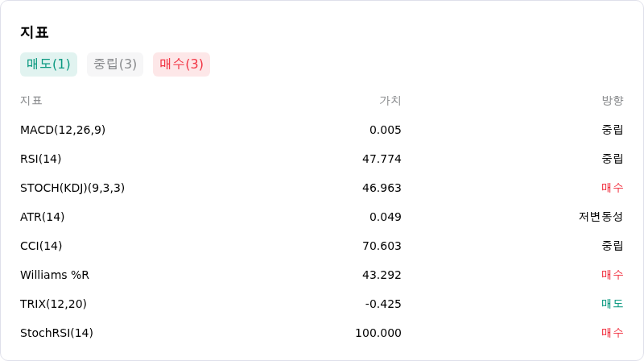This screenshot has width=644, height=361.
Task: Click the 방향 column header
Action: (x=613, y=101)
